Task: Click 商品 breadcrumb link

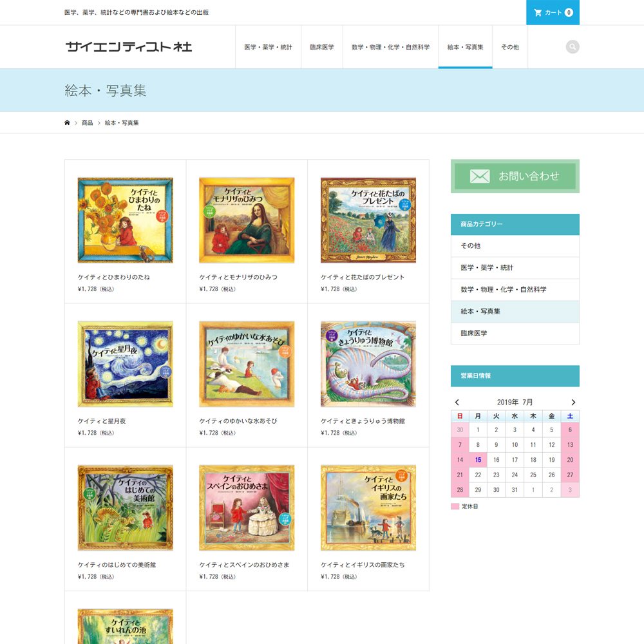Action: point(87,122)
